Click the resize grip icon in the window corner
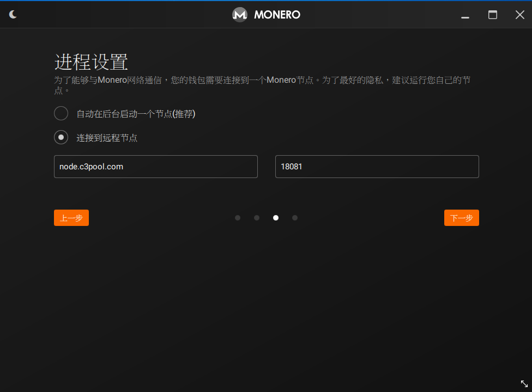 tap(524, 383)
